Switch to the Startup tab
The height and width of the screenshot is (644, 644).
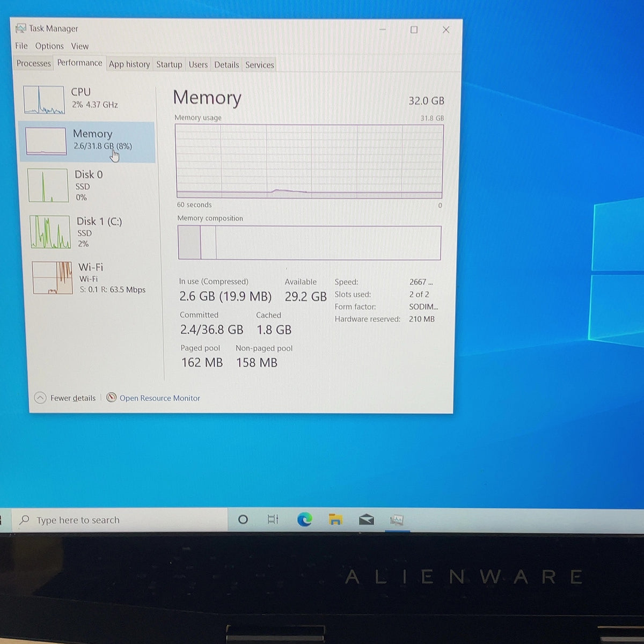169,64
